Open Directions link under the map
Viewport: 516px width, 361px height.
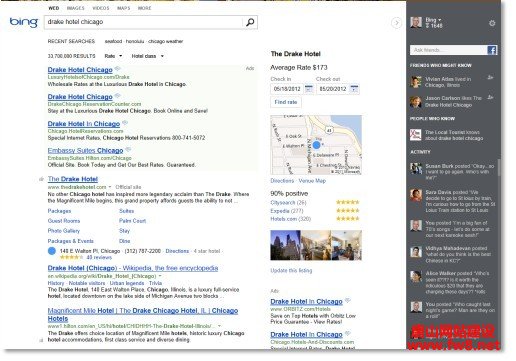click(282, 181)
